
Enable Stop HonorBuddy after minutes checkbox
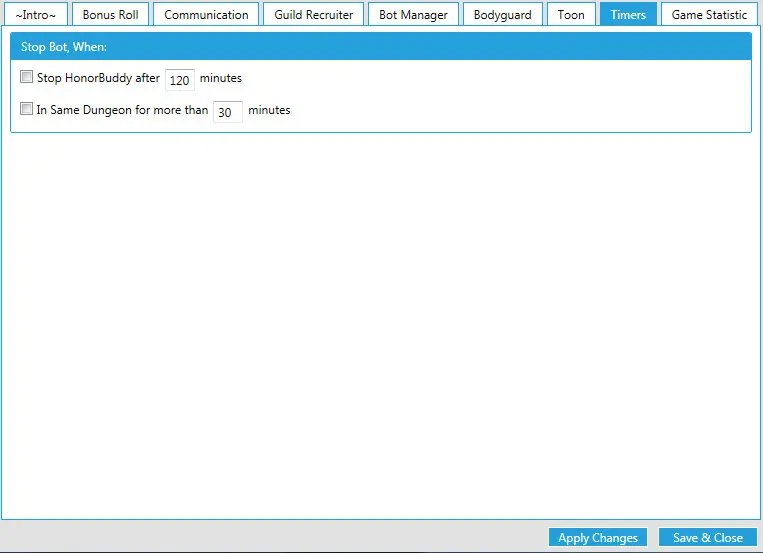coord(26,77)
